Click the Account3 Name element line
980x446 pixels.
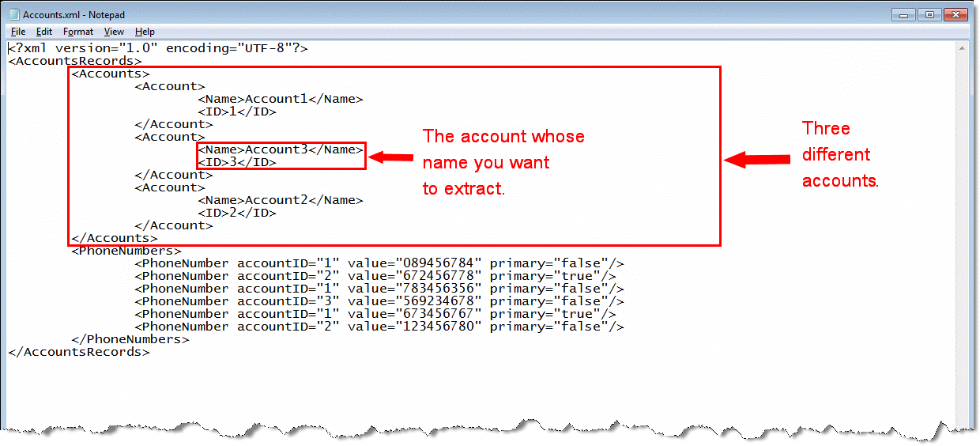click(x=280, y=149)
